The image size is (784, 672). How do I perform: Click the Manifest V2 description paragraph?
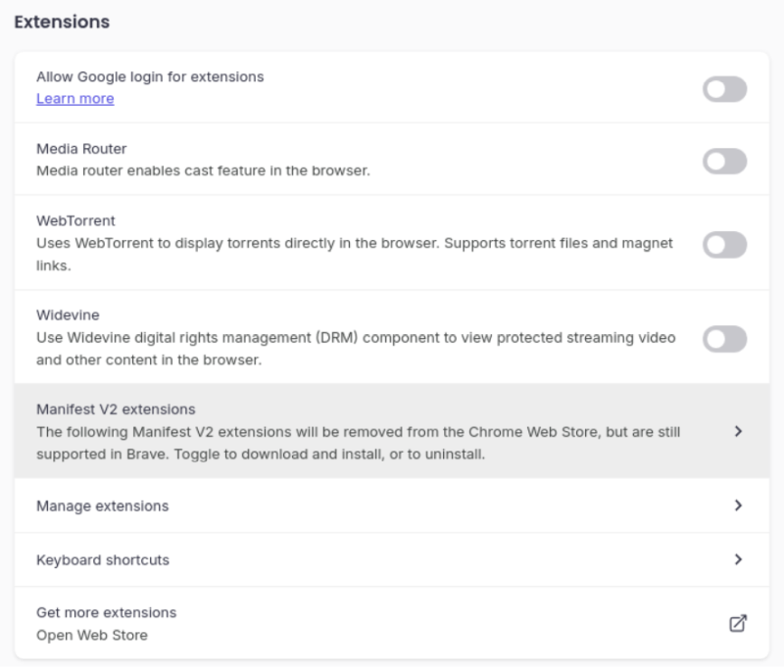[358, 443]
